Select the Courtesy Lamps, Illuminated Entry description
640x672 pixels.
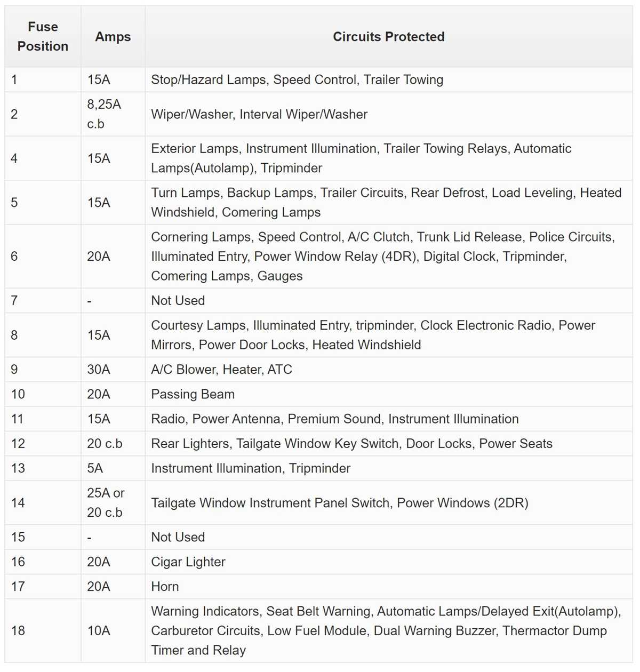click(373, 335)
